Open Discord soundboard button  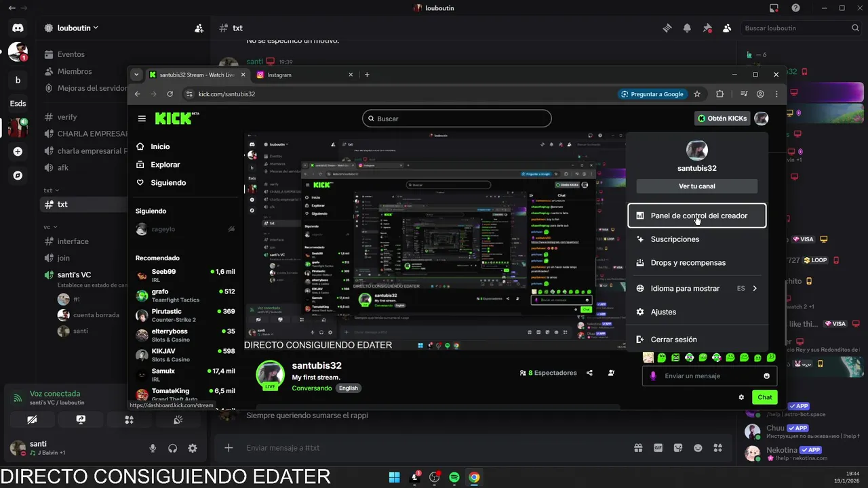(x=178, y=420)
